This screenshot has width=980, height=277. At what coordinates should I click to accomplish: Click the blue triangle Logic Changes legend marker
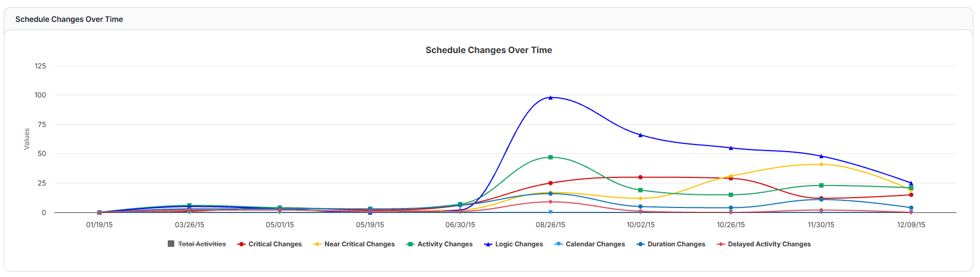pos(488,244)
